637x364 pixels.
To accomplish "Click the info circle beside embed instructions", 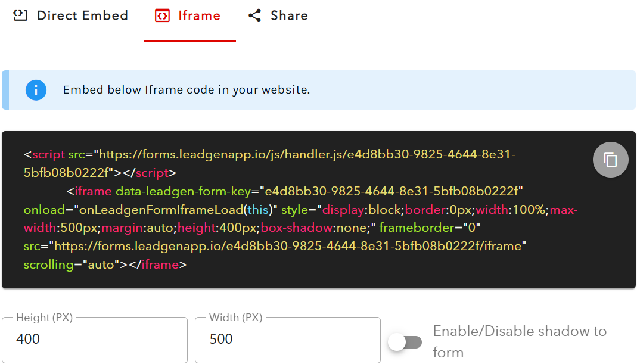I will [x=35, y=90].
